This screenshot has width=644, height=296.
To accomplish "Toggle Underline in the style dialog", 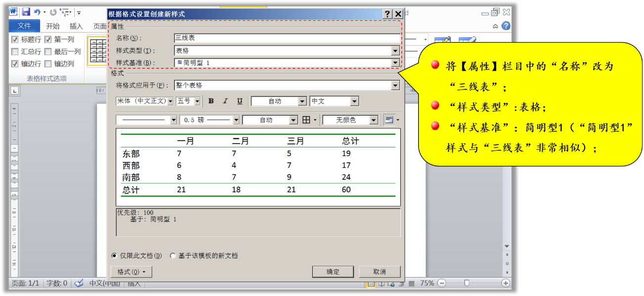I will point(240,101).
